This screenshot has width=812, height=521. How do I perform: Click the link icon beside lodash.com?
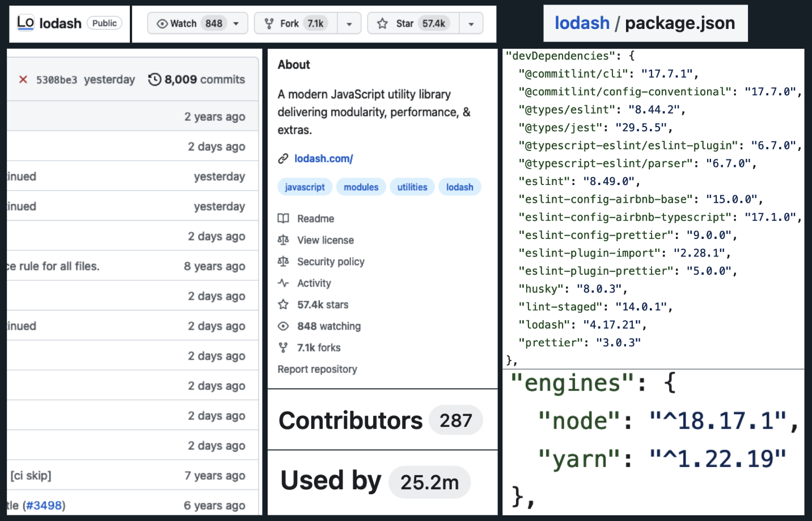[x=283, y=159]
